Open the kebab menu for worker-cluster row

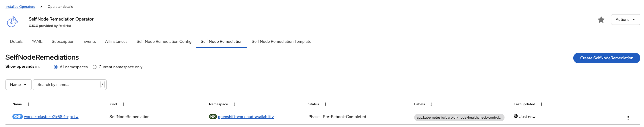628,118
